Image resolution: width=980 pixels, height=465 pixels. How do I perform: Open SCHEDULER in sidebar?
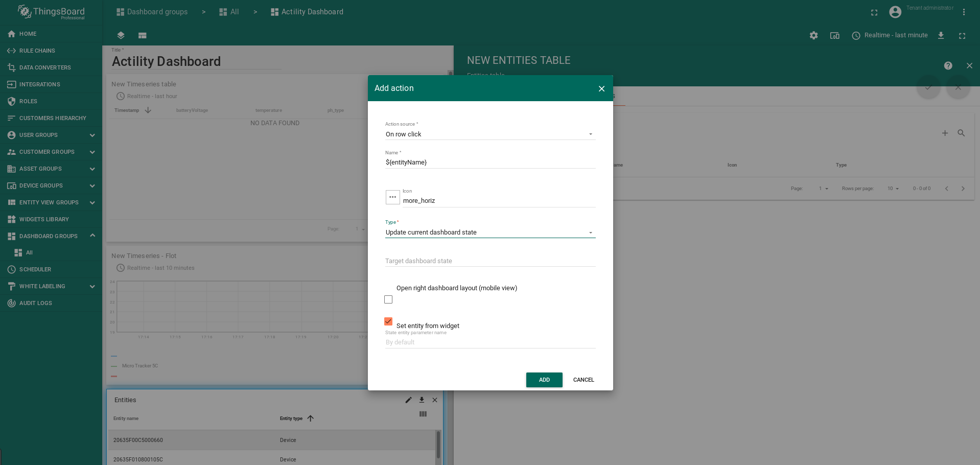tap(51, 269)
